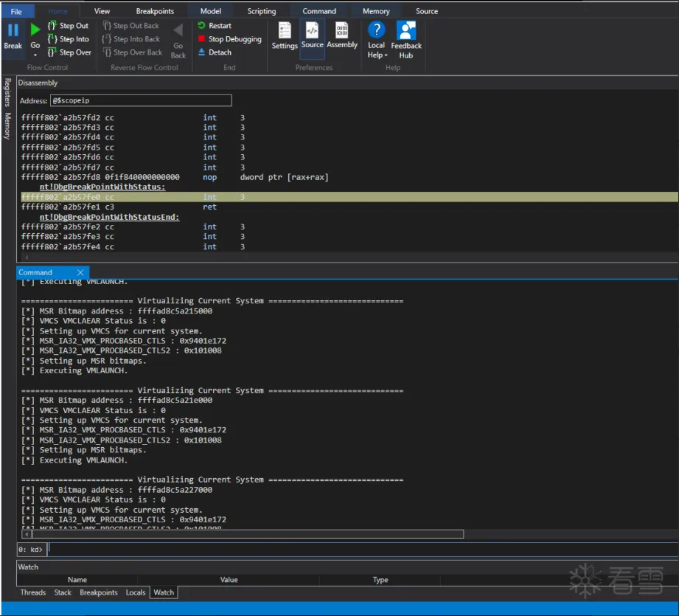Toggle Source mode in Preferences

312,35
